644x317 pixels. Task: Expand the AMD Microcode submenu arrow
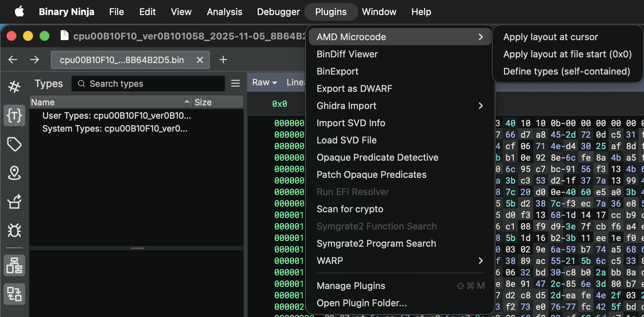tap(481, 37)
